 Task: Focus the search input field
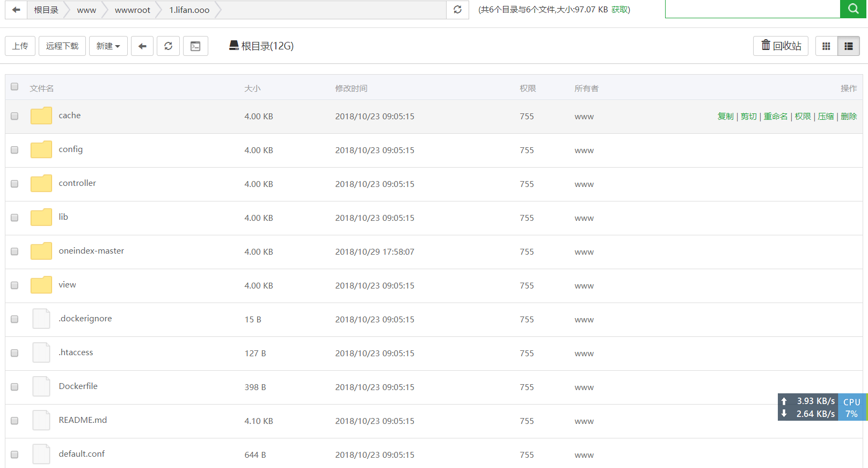tap(752, 9)
